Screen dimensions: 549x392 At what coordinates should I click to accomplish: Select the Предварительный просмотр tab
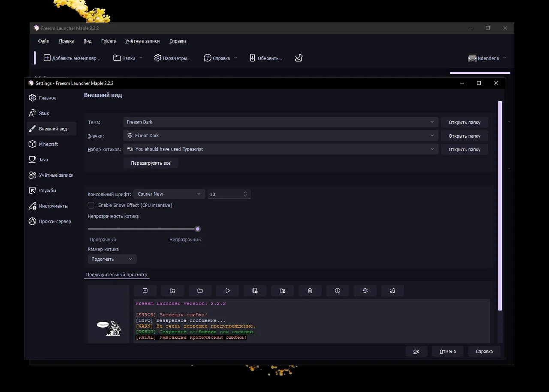click(117, 274)
